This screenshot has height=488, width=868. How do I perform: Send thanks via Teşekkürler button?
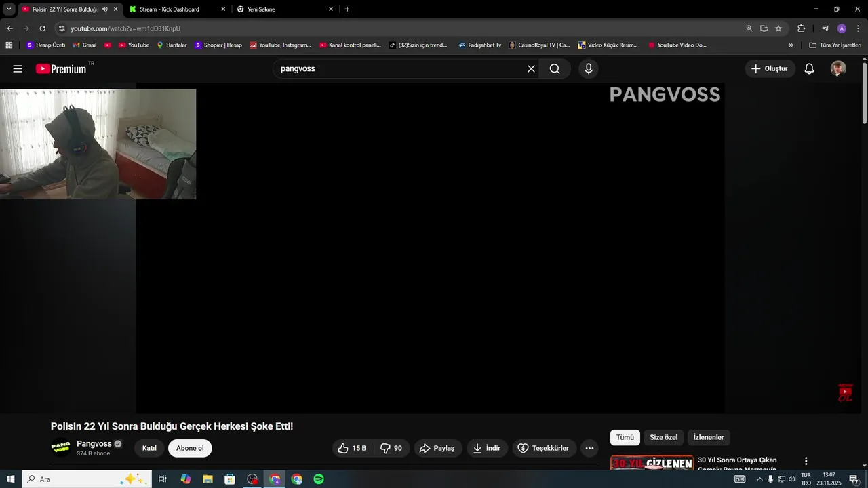[x=545, y=448]
